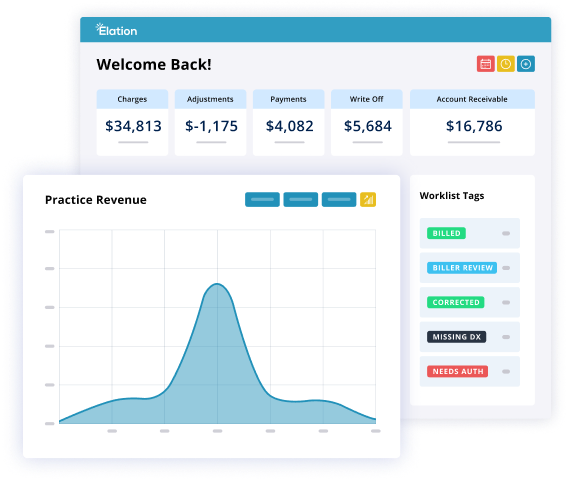This screenshot has width=568, height=481.
Task: Click the $5,684 write off value
Action: tap(368, 126)
